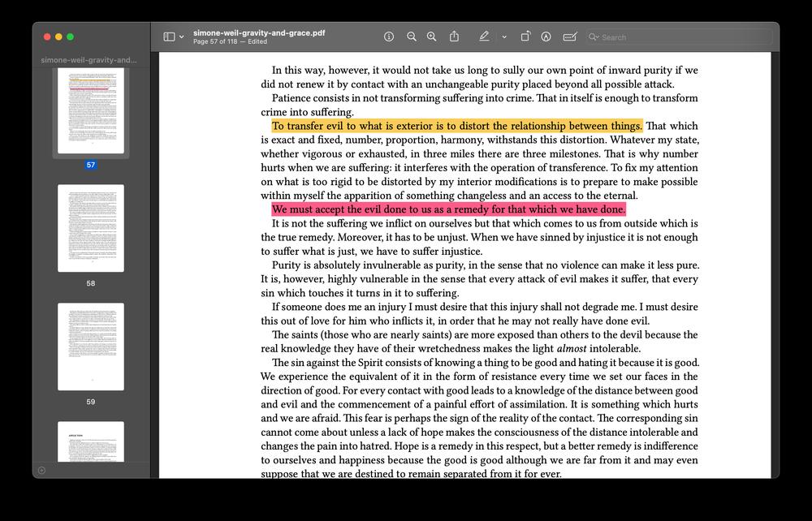Rotate the page with rotate icon
Screen dimensions: 812x521
(525, 37)
